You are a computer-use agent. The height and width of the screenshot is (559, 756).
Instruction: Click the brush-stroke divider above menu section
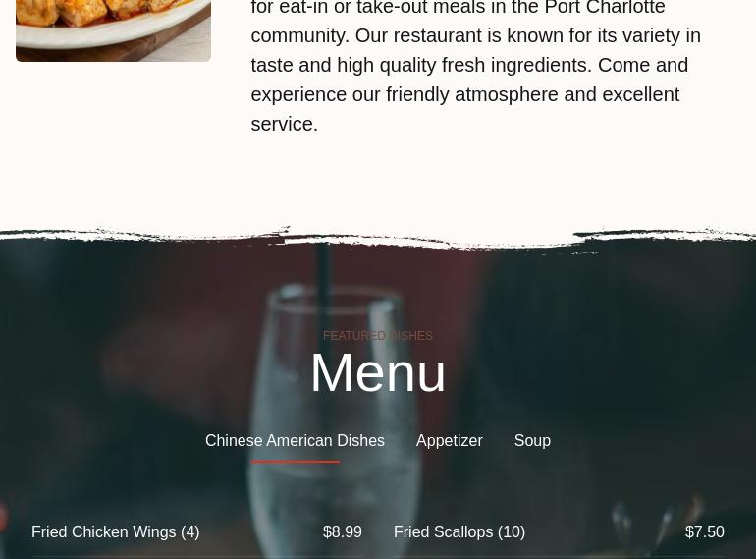pos(378,238)
